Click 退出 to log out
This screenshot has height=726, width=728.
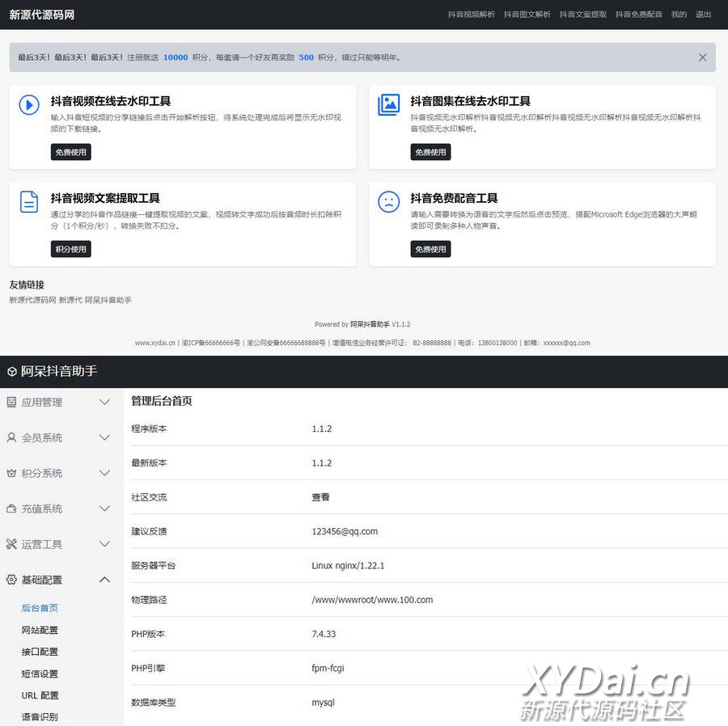coord(704,15)
